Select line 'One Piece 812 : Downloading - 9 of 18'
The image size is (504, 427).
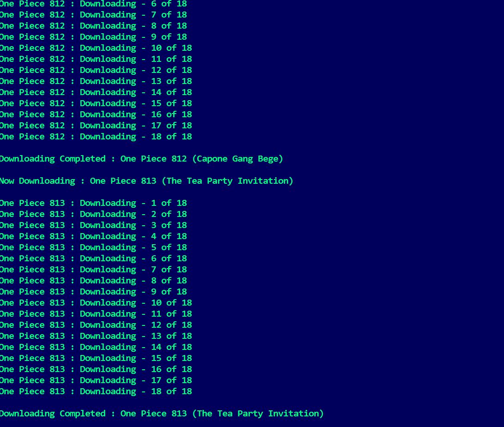(x=93, y=37)
